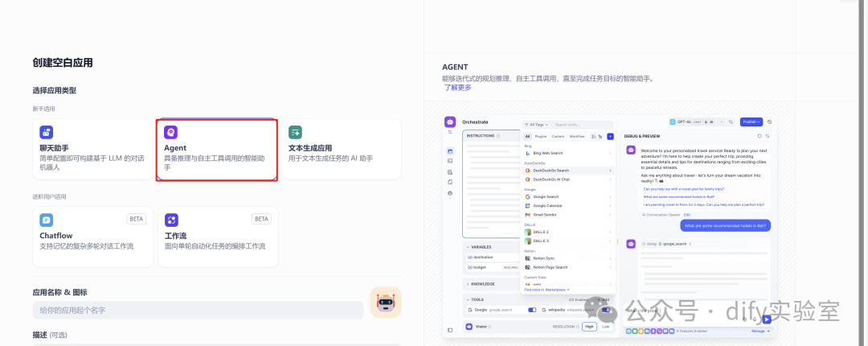Image resolution: width=868 pixels, height=346 pixels.
Task: Open Find more in Marketplace link
Action: [547, 290]
